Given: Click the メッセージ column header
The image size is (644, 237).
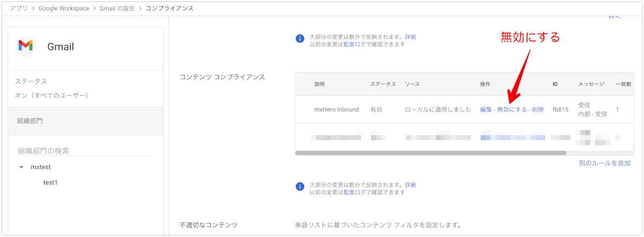Looking at the screenshot, I should point(591,84).
